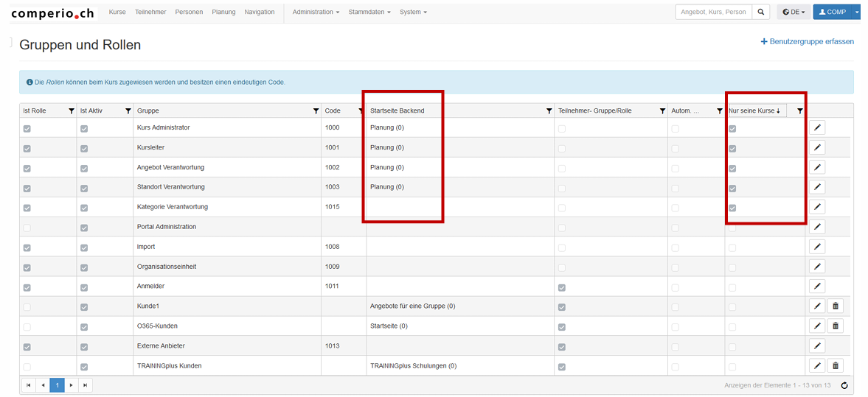The height and width of the screenshot is (397, 868).
Task: Open the Personen menu item
Action: point(189,12)
